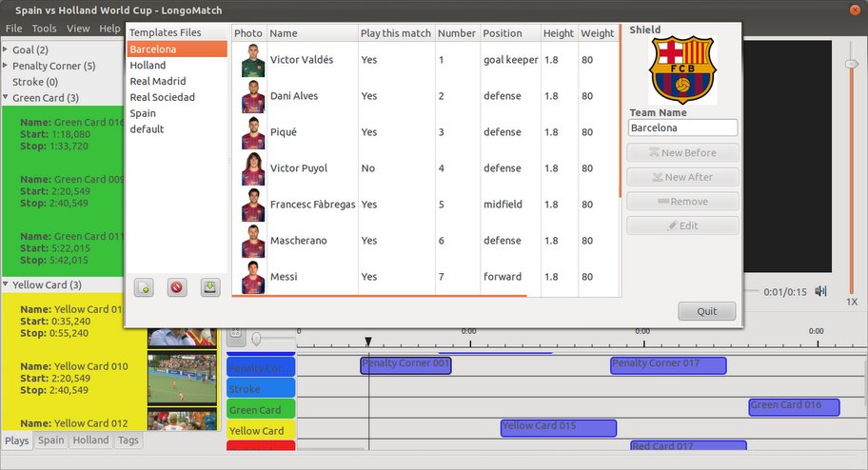Select the Penalty Corner 017 timeline clip
The width and height of the screenshot is (868, 470).
[668, 365]
